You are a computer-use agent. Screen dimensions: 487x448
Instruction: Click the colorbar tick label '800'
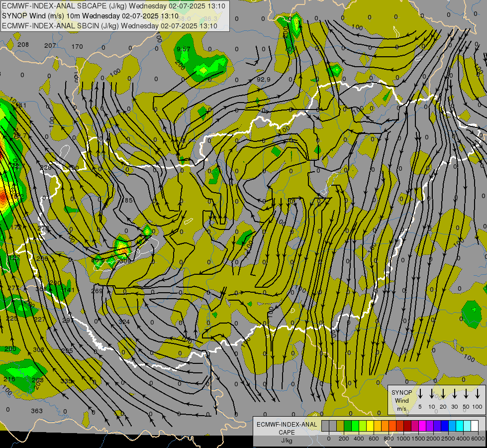click(x=389, y=439)
